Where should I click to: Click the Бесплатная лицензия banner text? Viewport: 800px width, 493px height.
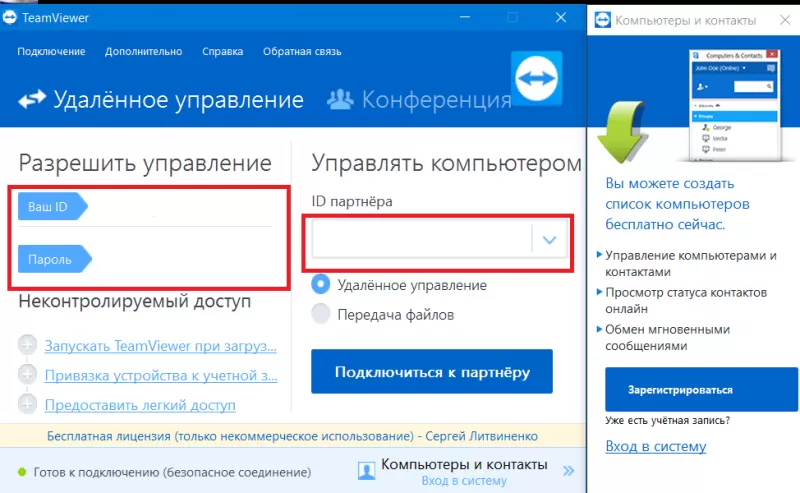coord(292,436)
